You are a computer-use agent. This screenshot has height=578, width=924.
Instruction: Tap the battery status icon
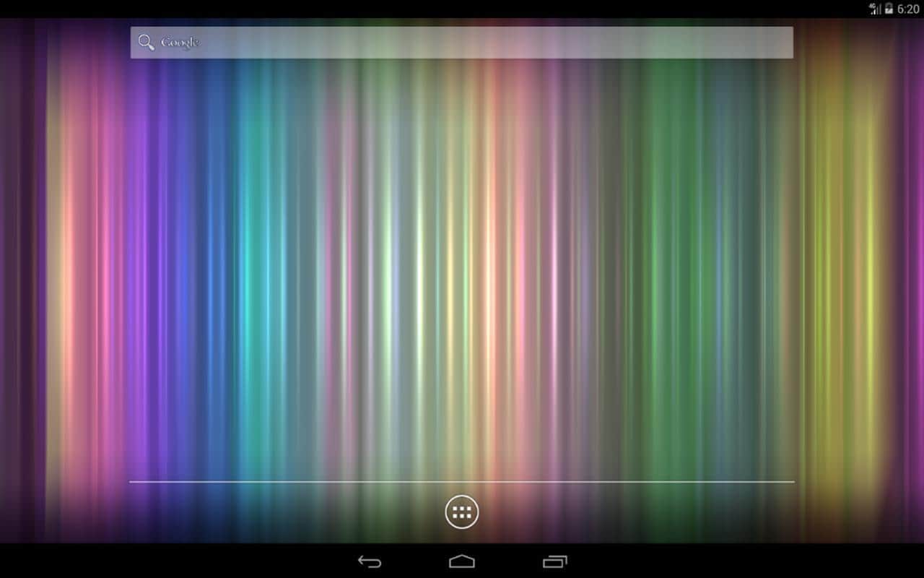tap(889, 9)
